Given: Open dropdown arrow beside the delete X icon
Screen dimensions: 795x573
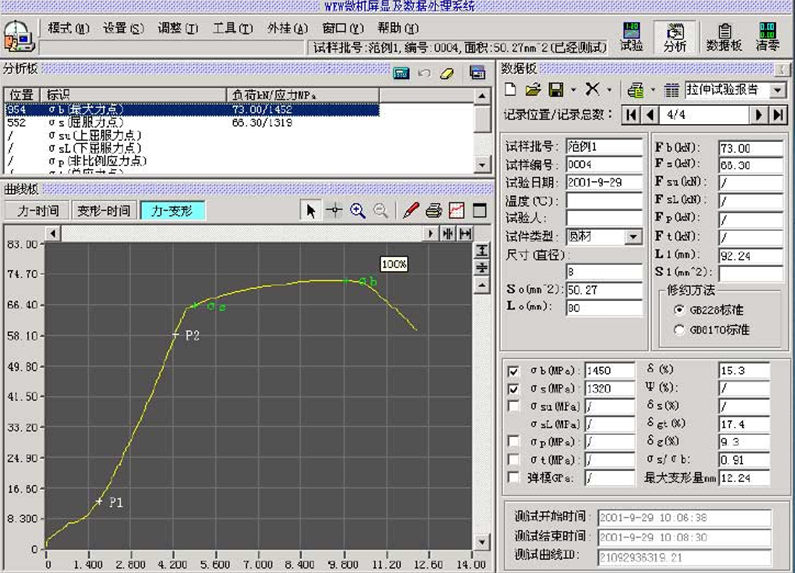Looking at the screenshot, I should (x=611, y=90).
